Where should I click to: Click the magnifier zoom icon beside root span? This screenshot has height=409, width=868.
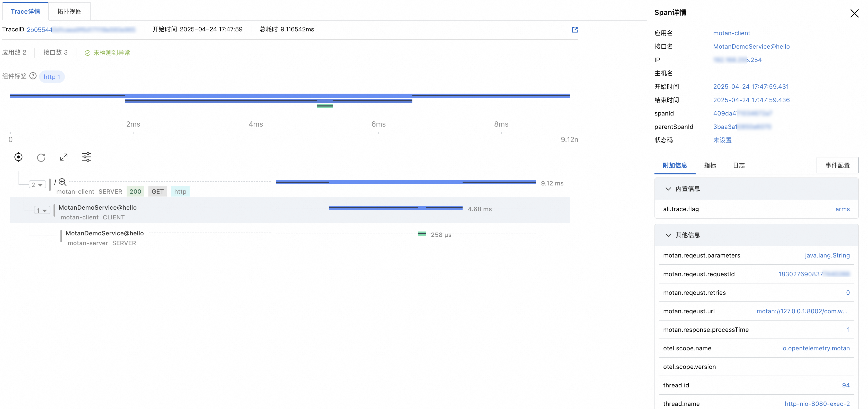[x=62, y=182]
